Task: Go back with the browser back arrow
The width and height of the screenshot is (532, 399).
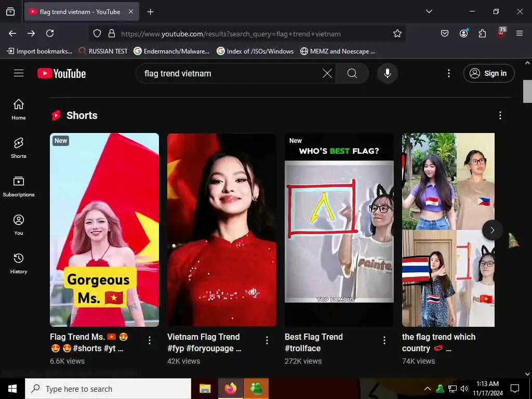Action: point(12,33)
